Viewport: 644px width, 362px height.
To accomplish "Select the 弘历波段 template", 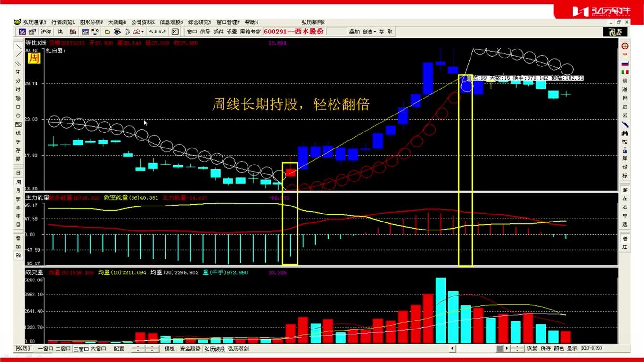I will (215, 349).
